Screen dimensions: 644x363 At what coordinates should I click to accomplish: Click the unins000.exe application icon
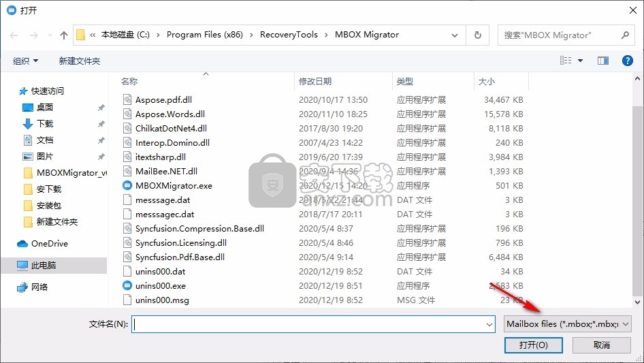coord(127,285)
